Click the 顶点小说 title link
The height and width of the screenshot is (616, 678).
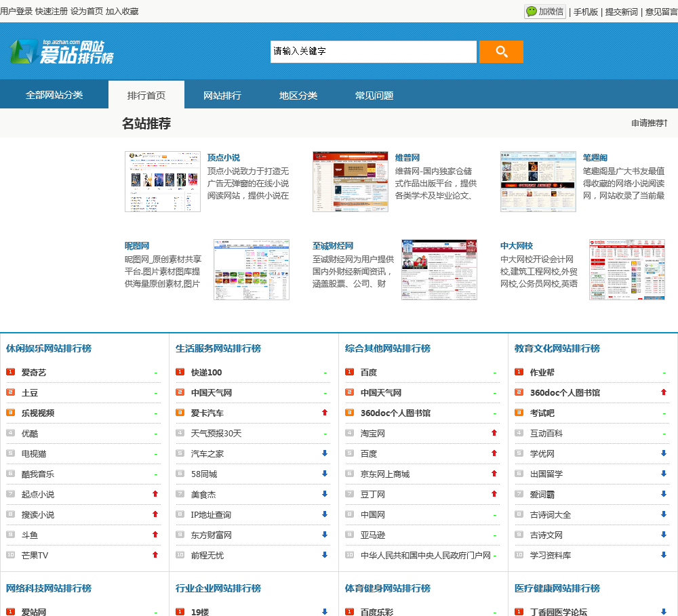(224, 158)
